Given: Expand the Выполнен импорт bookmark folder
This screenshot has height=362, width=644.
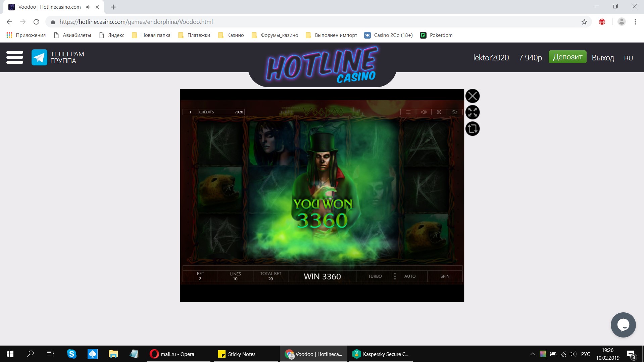Looking at the screenshot, I should click(331, 35).
